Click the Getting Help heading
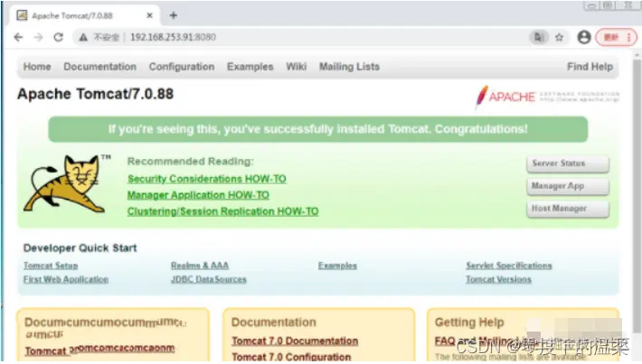This screenshot has width=642, height=364. coord(469,322)
